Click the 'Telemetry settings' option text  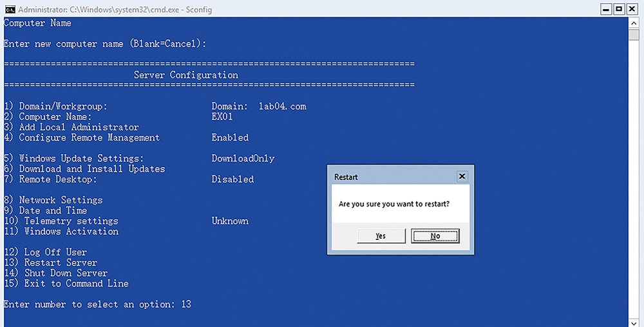click(71, 221)
